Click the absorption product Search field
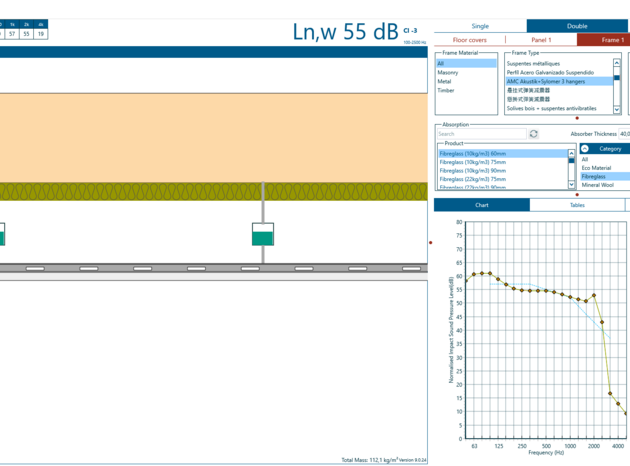The image size is (630, 466). coord(480,134)
